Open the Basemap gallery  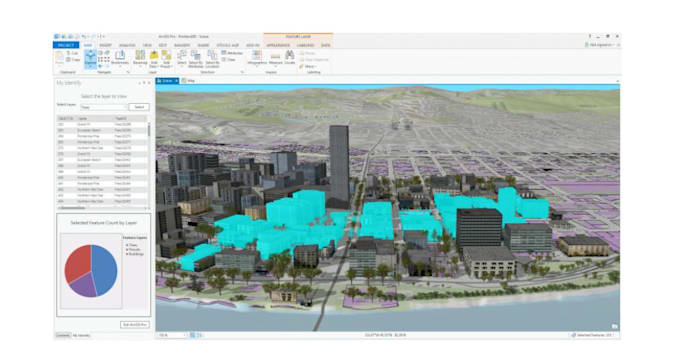(140, 58)
